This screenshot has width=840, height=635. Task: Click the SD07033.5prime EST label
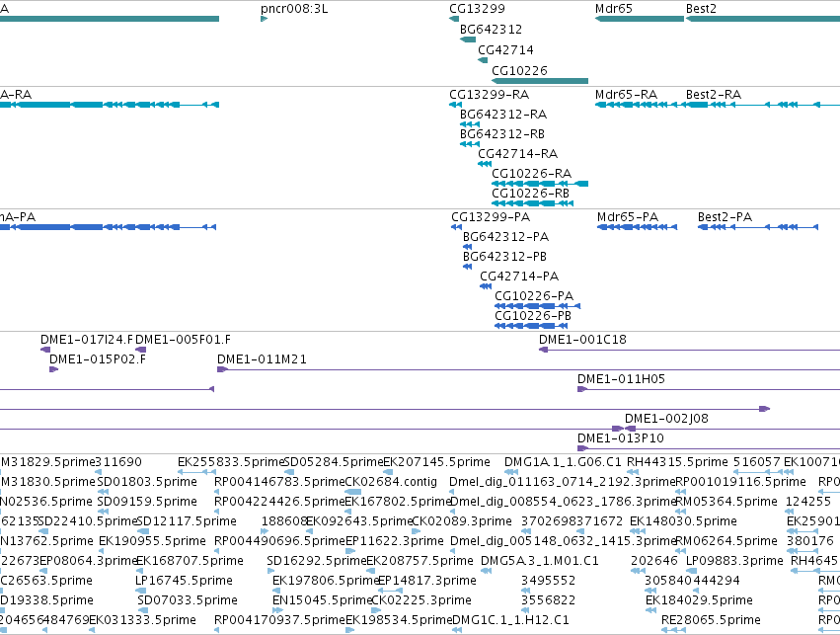click(188, 601)
